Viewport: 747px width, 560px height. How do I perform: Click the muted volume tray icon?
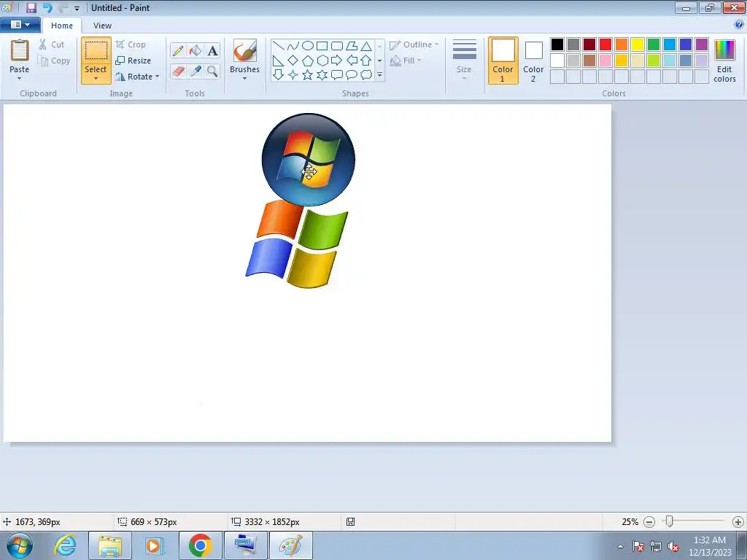(x=673, y=546)
